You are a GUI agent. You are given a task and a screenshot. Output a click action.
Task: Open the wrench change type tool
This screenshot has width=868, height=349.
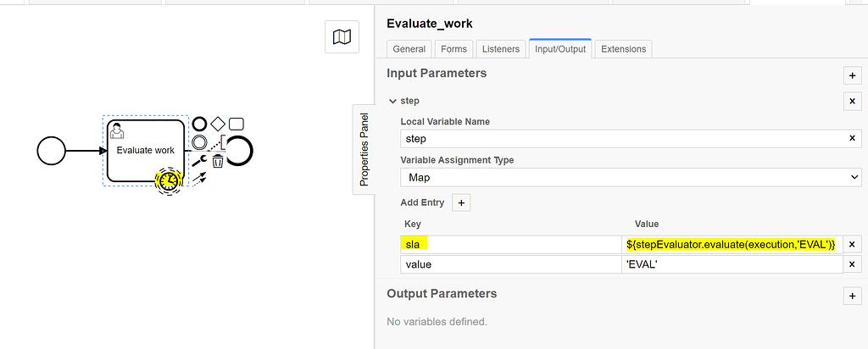(x=199, y=161)
